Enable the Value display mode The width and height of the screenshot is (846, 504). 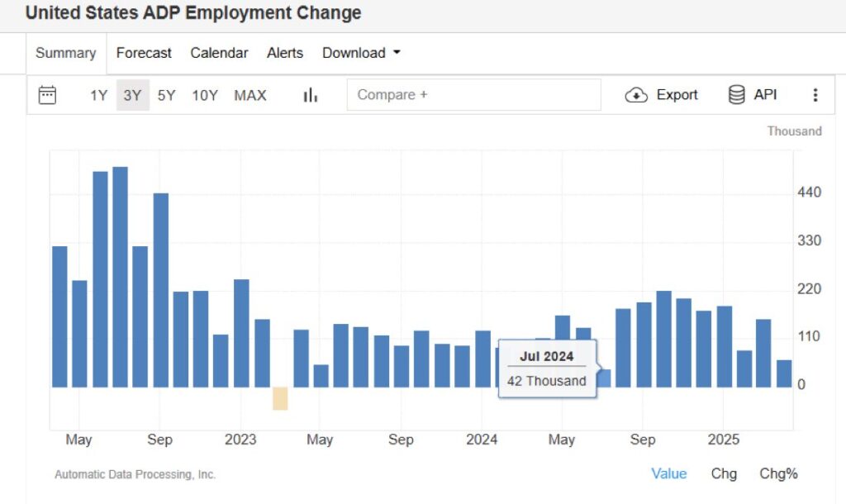pos(669,473)
